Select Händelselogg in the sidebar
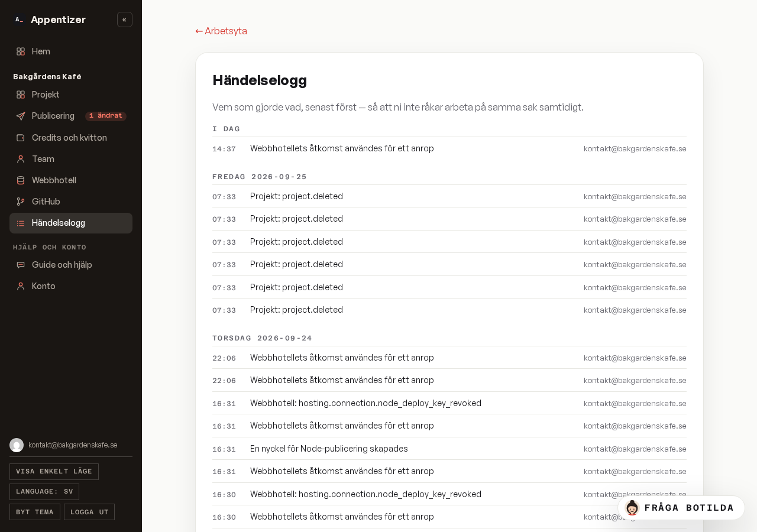Image resolution: width=757 pixels, height=532 pixels. click(71, 223)
